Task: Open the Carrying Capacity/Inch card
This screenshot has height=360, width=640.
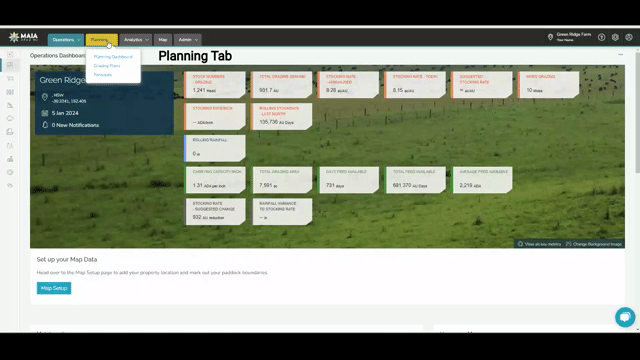Action: pyautogui.click(x=215, y=180)
